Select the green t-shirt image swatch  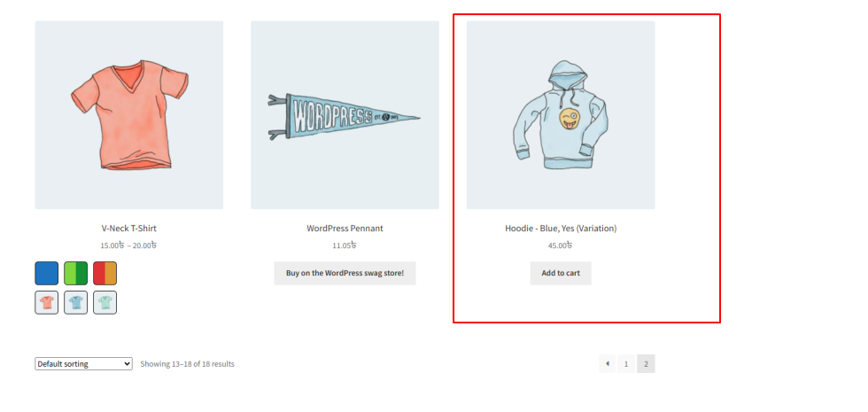105,302
